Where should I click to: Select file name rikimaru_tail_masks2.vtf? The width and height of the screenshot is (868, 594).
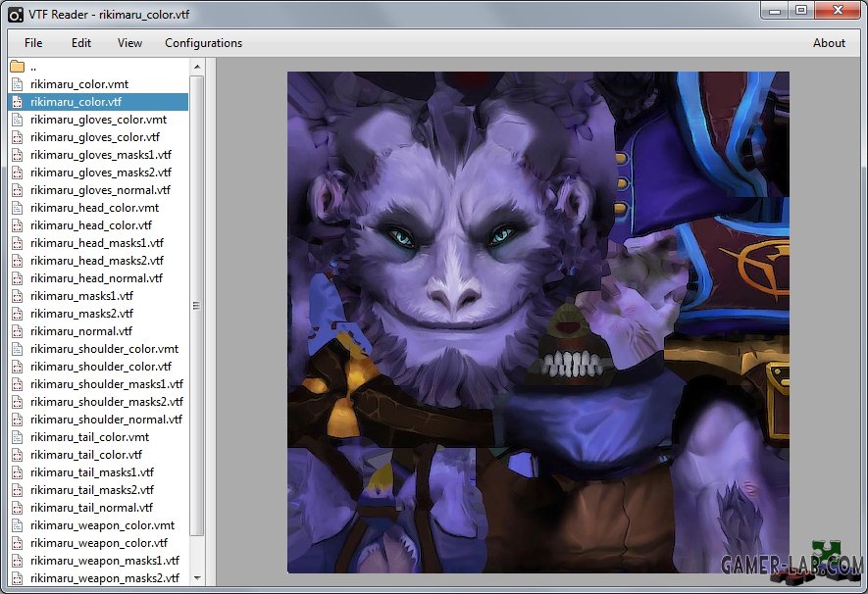tap(92, 490)
